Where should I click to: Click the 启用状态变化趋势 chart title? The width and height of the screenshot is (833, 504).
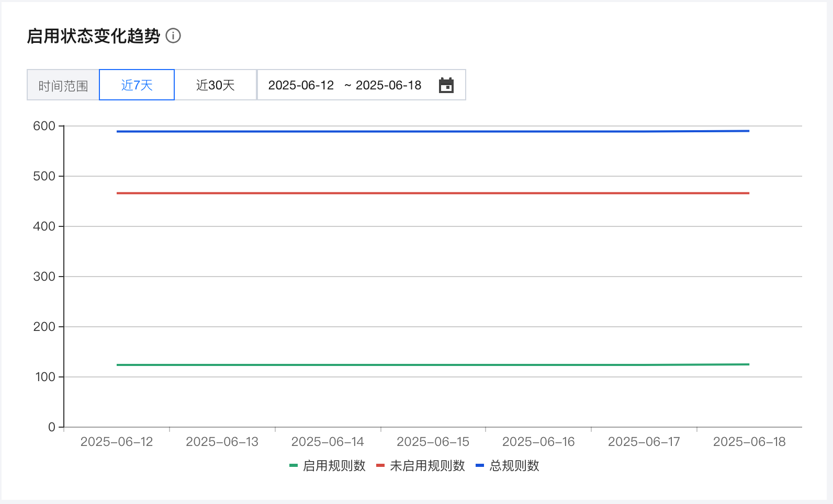tap(93, 36)
